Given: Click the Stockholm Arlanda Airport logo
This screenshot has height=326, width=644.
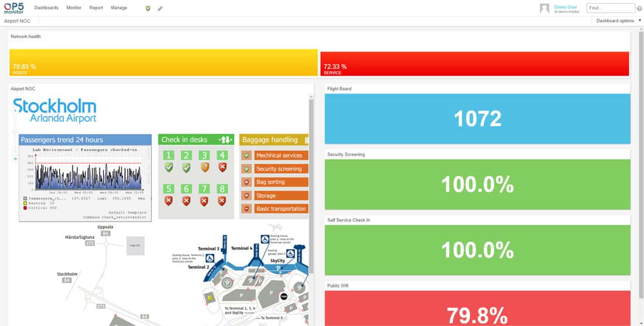Looking at the screenshot, I should point(54,111).
